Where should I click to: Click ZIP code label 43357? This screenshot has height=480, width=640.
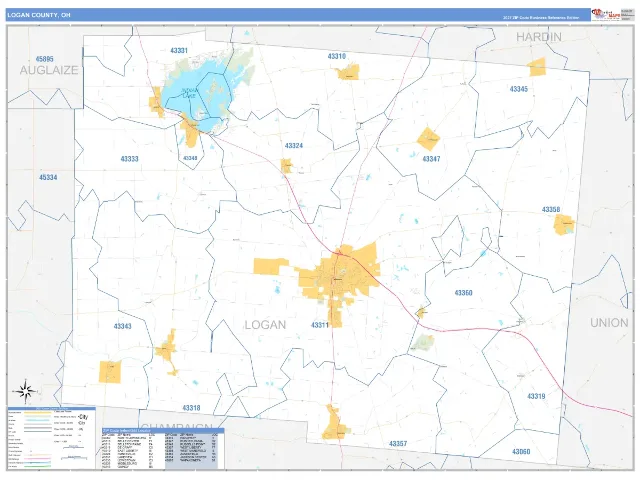click(398, 444)
